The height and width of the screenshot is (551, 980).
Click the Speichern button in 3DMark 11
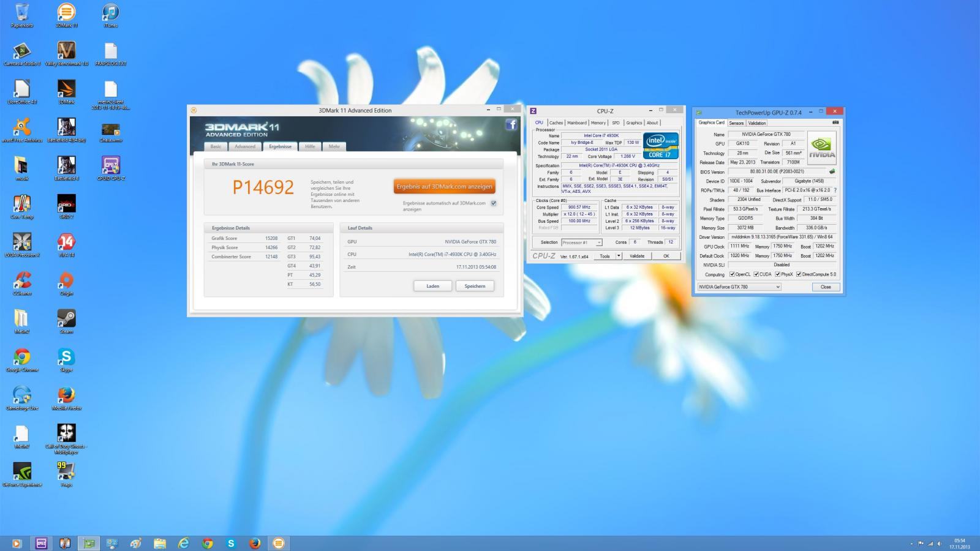[475, 286]
